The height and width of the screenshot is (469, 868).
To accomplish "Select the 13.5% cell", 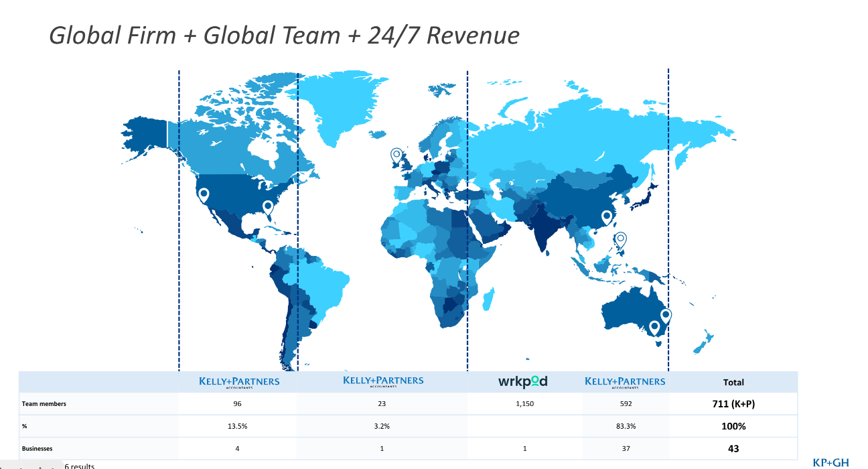I will pos(238,426).
